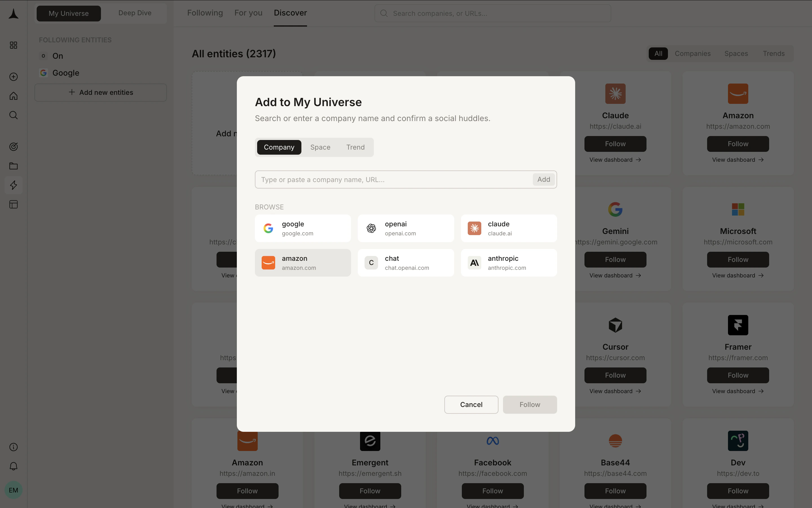
Task: Click the Emergent logo on background card
Action: [370, 441]
